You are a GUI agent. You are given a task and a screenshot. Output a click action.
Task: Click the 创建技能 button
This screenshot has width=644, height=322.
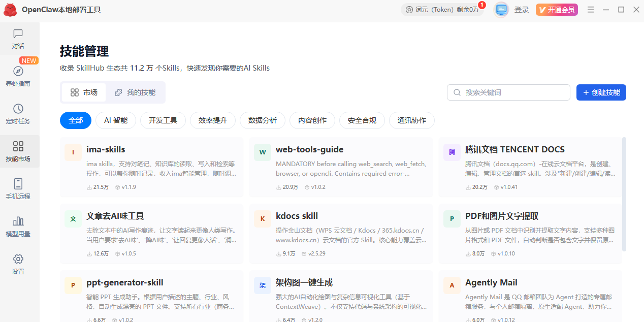[601, 92]
